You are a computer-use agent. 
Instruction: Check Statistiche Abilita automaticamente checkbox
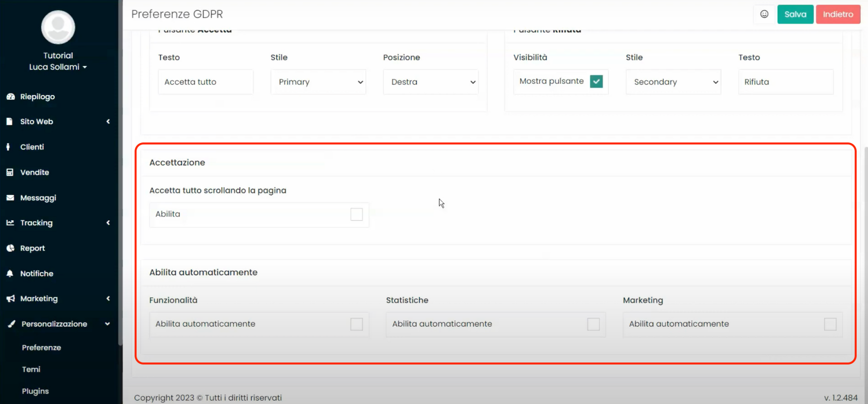[x=594, y=324]
